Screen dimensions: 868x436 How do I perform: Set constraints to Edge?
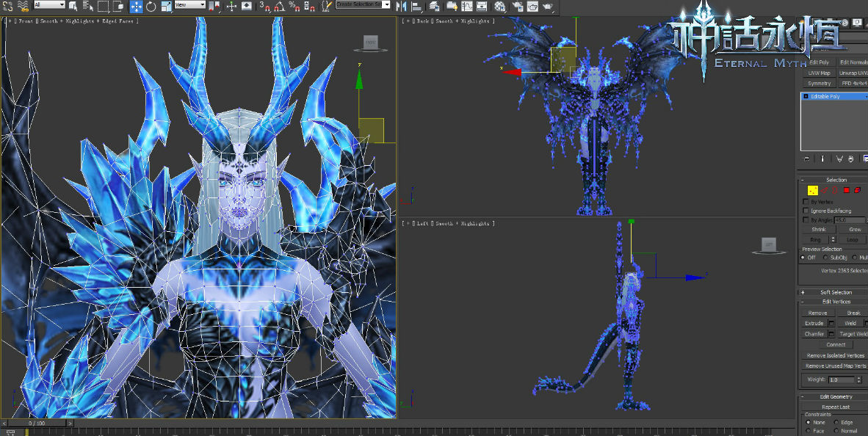coord(836,423)
